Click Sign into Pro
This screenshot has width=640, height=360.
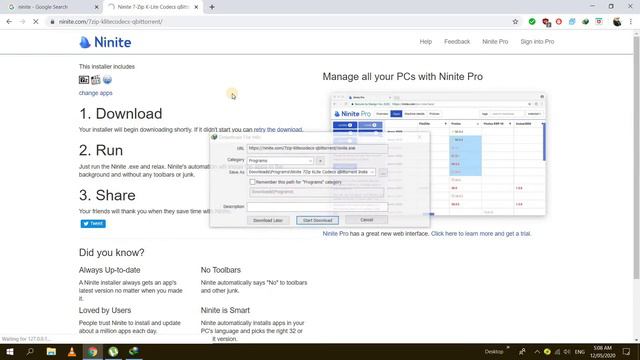537,42
